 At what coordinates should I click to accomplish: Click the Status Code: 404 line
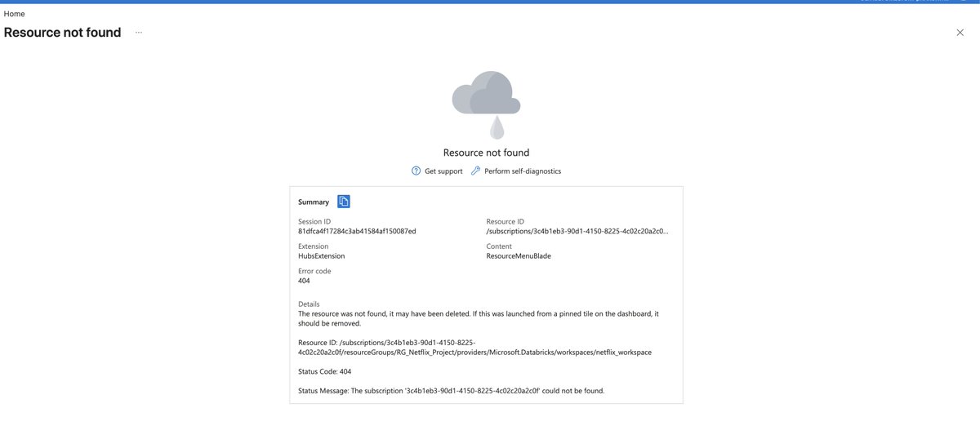click(325, 371)
